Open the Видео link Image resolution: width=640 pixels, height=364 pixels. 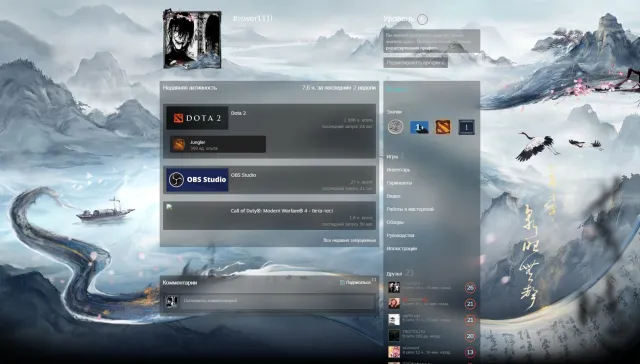pos(393,196)
